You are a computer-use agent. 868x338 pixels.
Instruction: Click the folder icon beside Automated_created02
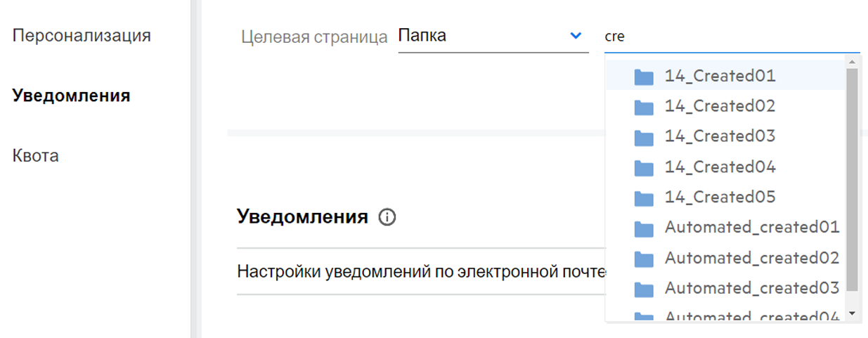644,259
